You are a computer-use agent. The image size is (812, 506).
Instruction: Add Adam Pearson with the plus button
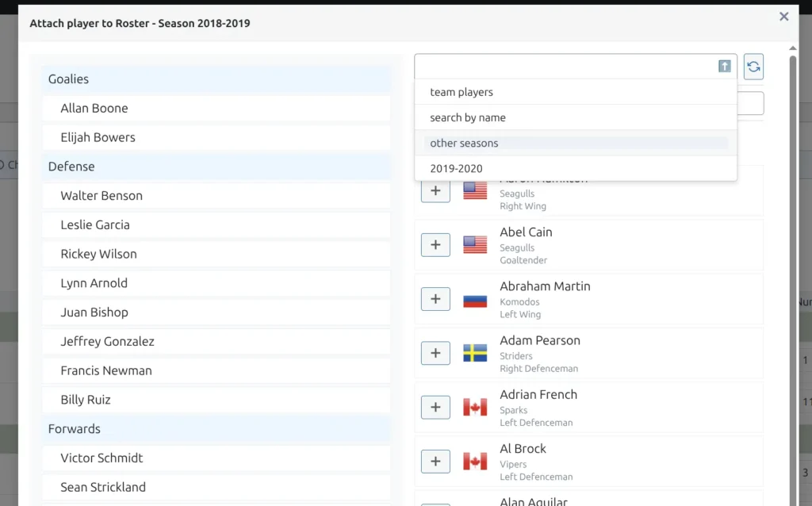point(435,353)
